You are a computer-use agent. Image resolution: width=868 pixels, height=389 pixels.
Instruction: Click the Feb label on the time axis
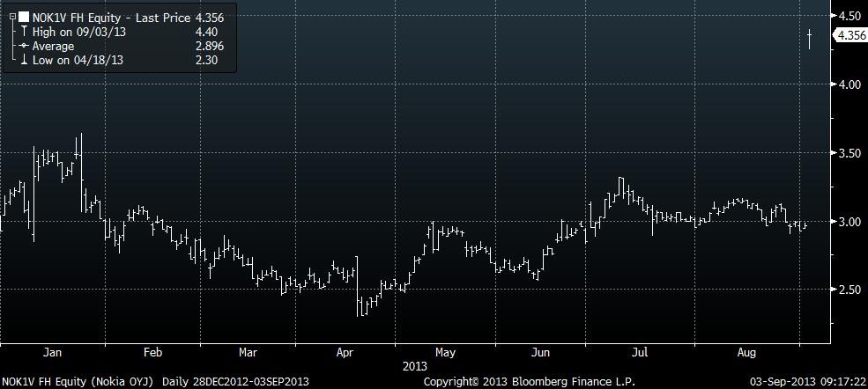tap(152, 353)
